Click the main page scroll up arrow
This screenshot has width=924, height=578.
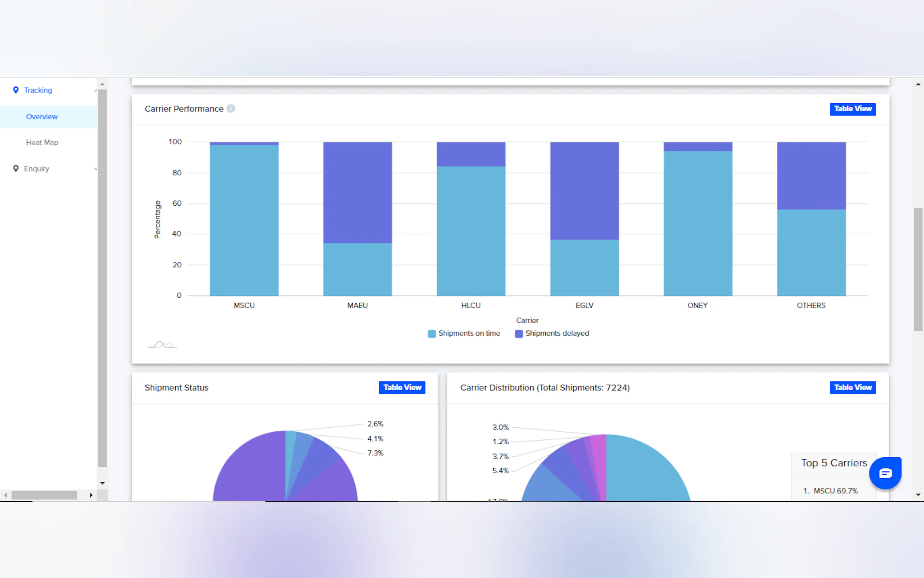(918, 84)
